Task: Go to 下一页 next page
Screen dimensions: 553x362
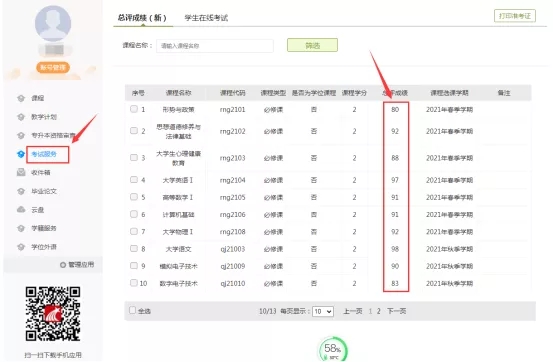Action: coord(396,311)
